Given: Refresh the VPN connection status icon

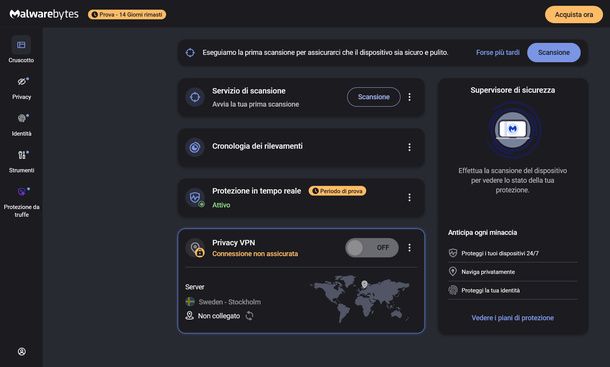Looking at the screenshot, I should tap(249, 316).
